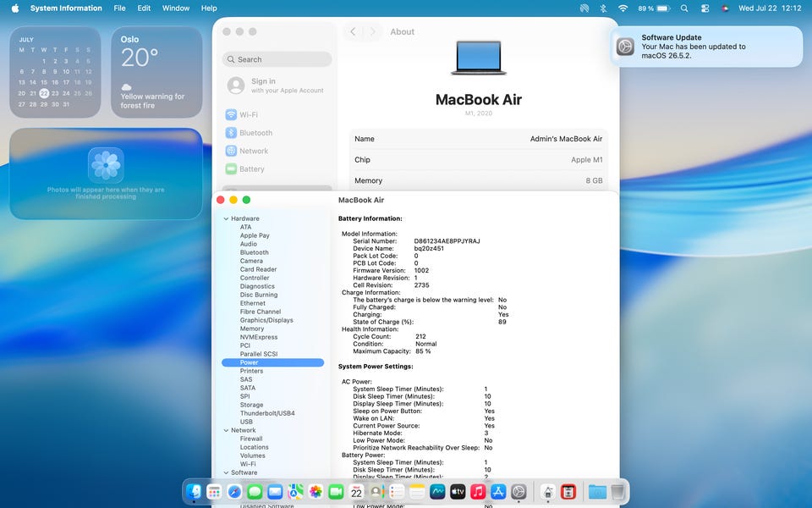Open the Oslo weather widget
The image size is (812, 508).
pyautogui.click(x=157, y=73)
